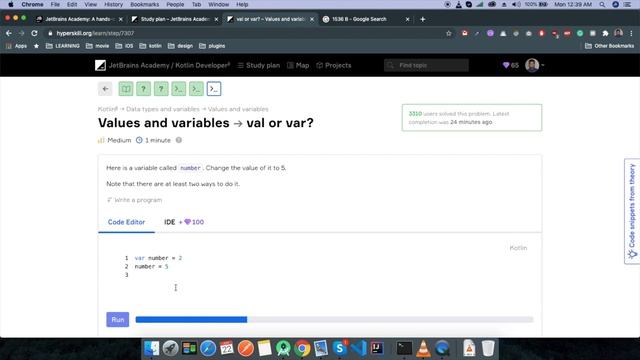Open the View menu in menu bar
640x360 pixels.
pos(91,4)
